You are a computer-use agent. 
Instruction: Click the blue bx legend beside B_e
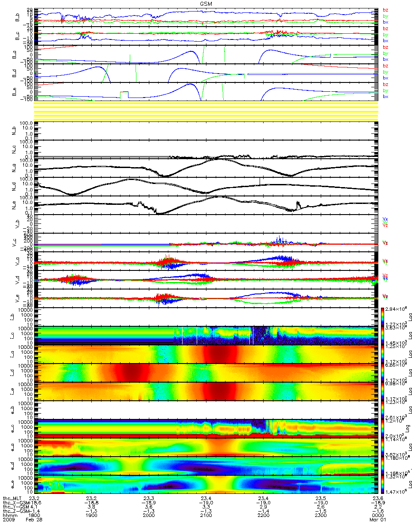[385, 96]
